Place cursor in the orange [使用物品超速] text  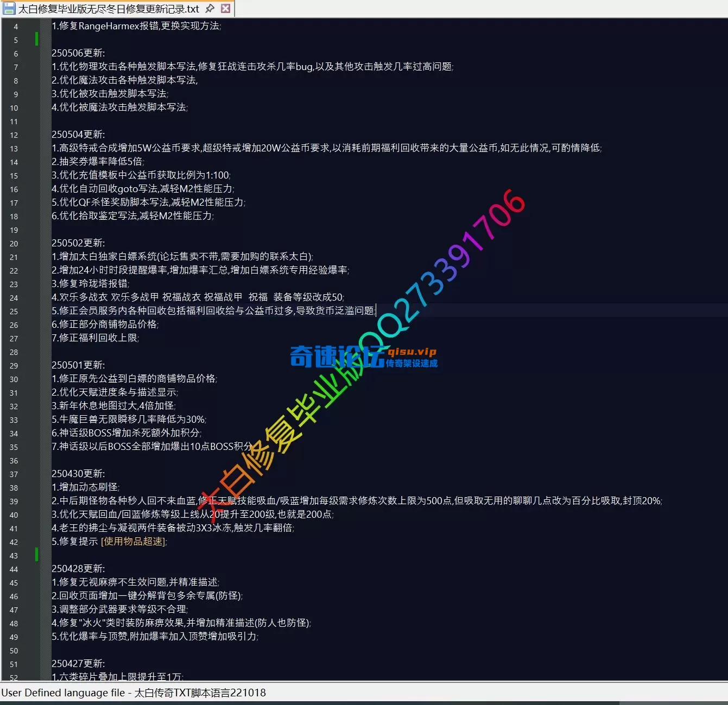pyautogui.click(x=131, y=541)
